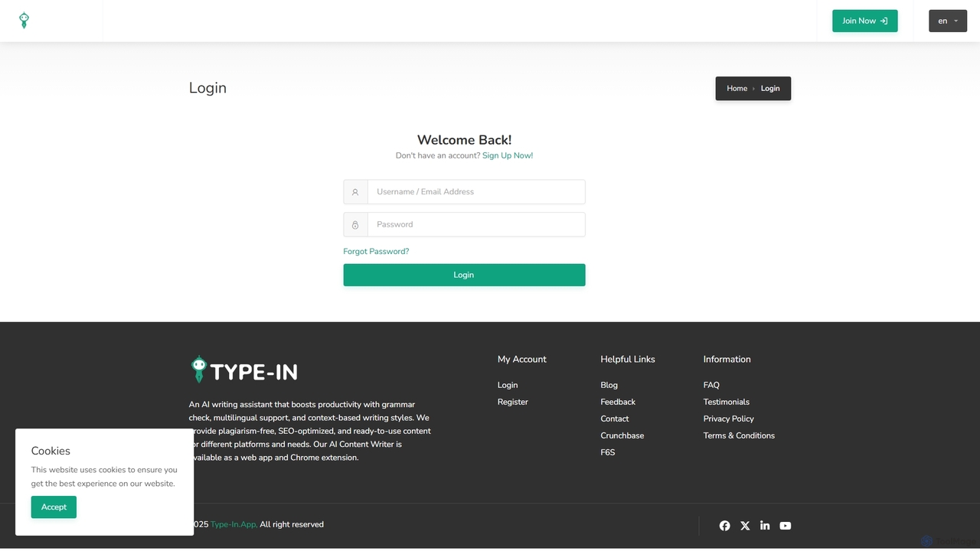The height and width of the screenshot is (551, 980).
Task: Open the X (Twitter) social icon
Action: (745, 526)
